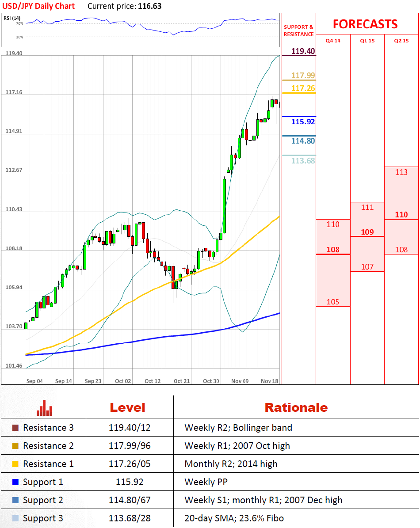The height and width of the screenshot is (528, 420).
Task: Click the Q2 15 high forecast 113
Action: point(401,172)
